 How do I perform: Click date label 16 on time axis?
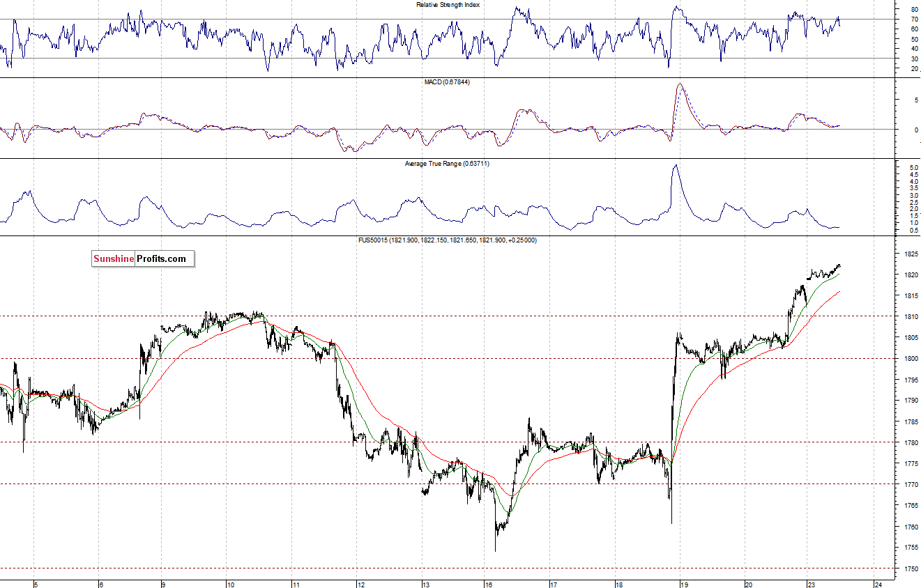click(x=489, y=585)
